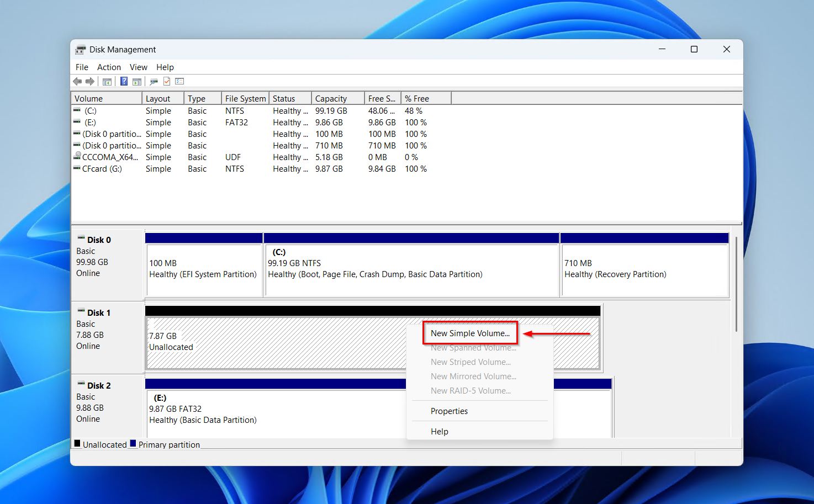Toggle the Show/Hide Action Pane toolbar icon

pos(137,82)
